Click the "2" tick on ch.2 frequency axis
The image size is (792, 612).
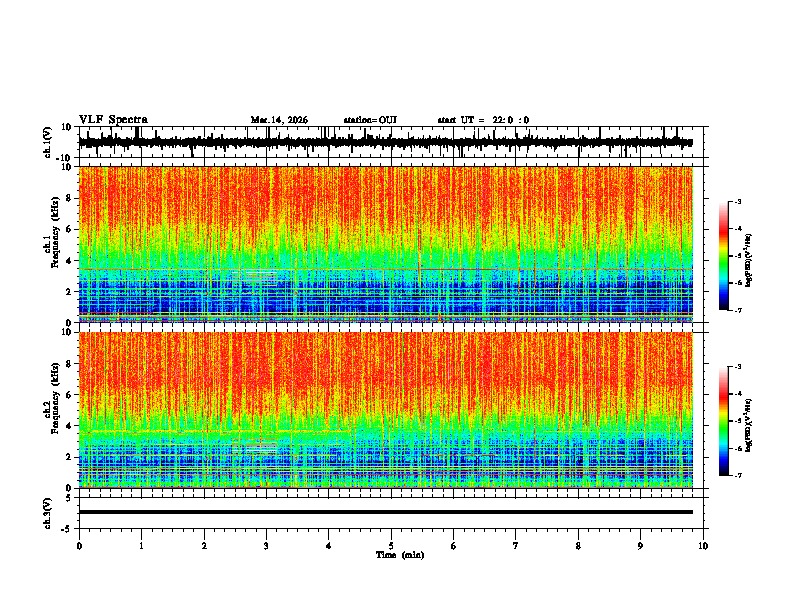coord(69,457)
